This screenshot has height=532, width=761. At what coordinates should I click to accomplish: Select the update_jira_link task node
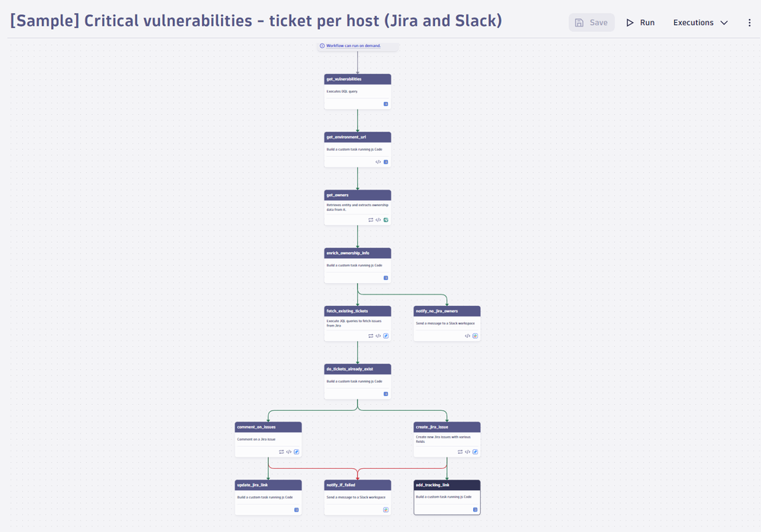[268, 497]
